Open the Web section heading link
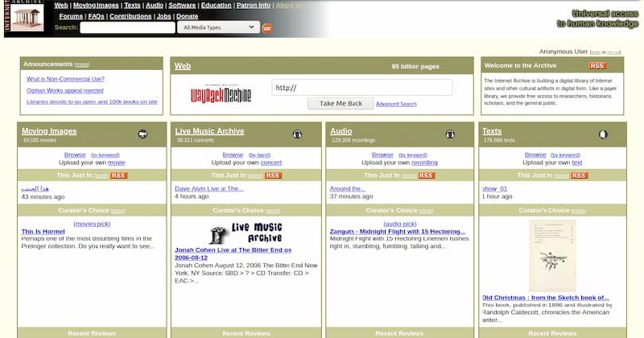Viewport: 644px width, 338px height. 183,66
